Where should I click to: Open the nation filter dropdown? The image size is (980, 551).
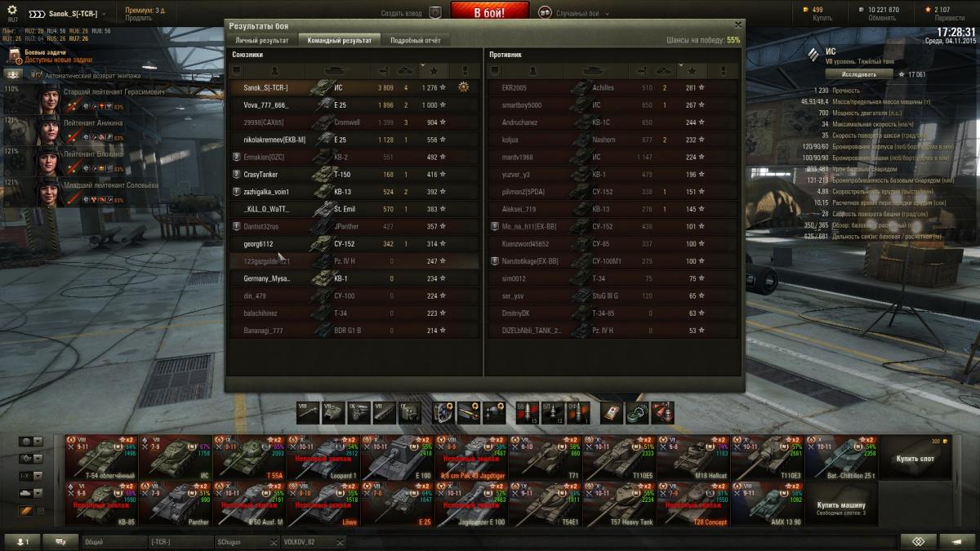tap(30, 442)
